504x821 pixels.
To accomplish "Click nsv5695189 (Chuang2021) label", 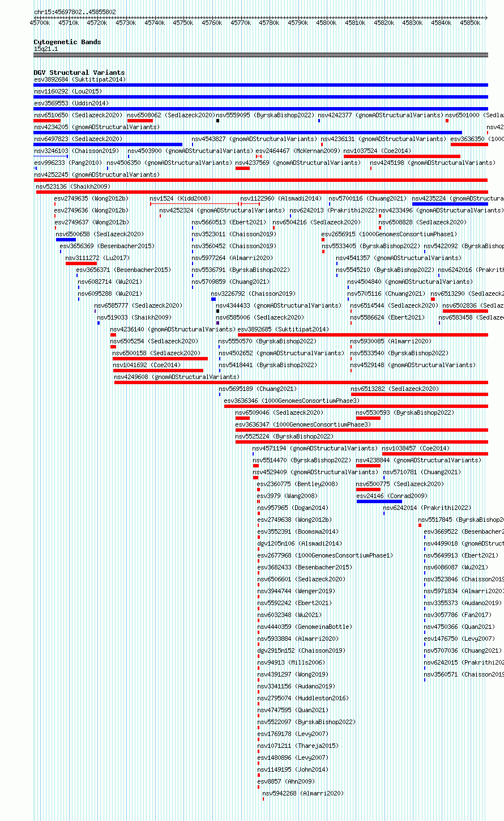I will coord(258,389).
